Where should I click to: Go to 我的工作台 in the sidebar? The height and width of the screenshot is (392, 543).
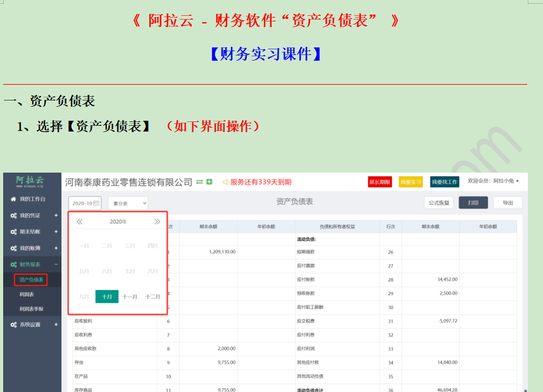32,199
